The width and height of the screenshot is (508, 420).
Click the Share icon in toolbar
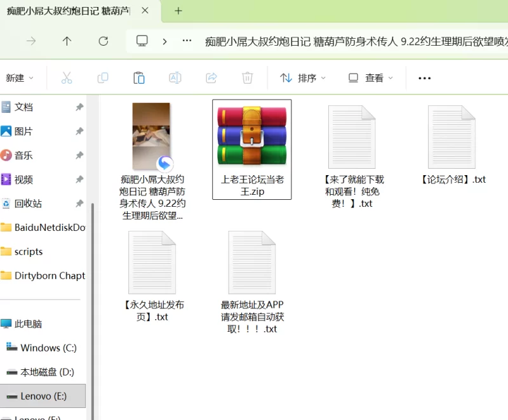tap(211, 78)
